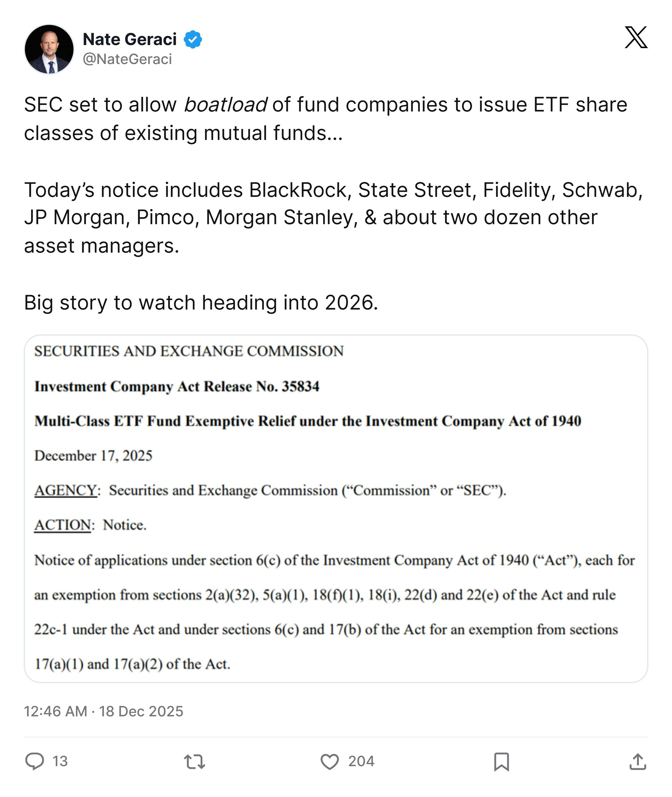672x797 pixels.
Task: Click the Nate Geraci display name
Action: 129,39
